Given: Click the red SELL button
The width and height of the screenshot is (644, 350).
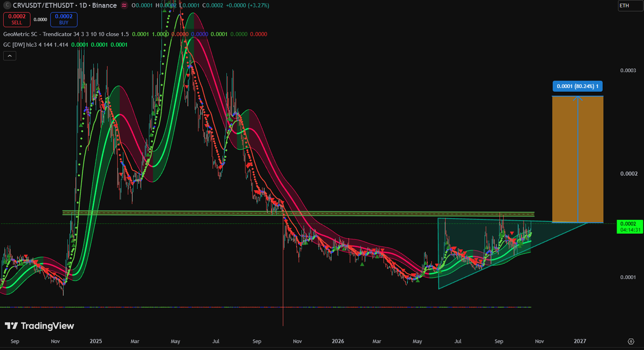Looking at the screenshot, I should tap(17, 19).
